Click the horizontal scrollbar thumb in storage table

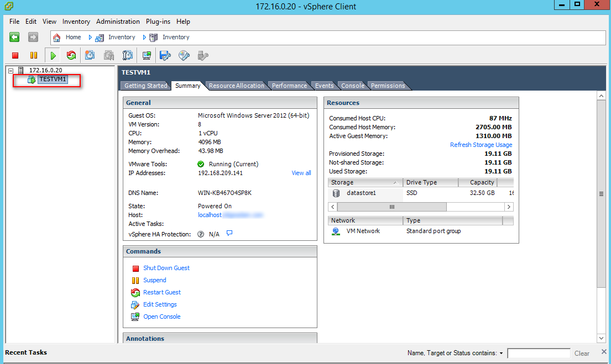click(392, 207)
